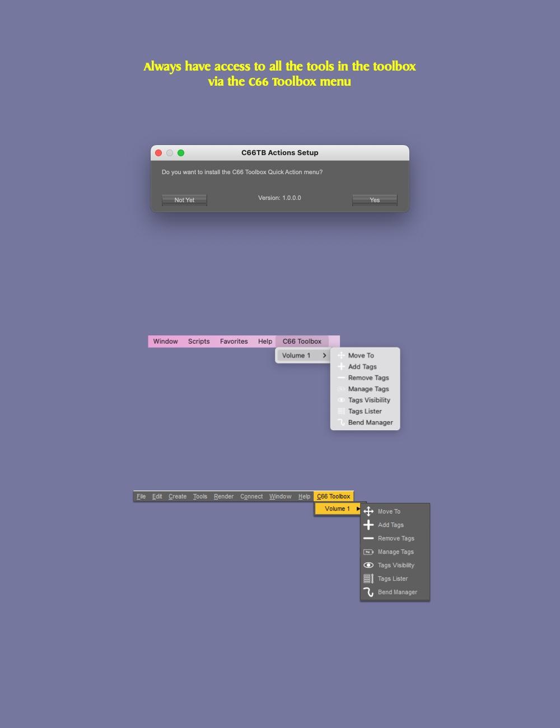Select Bend Manager label in dark submenu
This screenshot has width=560, height=728.
(398, 592)
